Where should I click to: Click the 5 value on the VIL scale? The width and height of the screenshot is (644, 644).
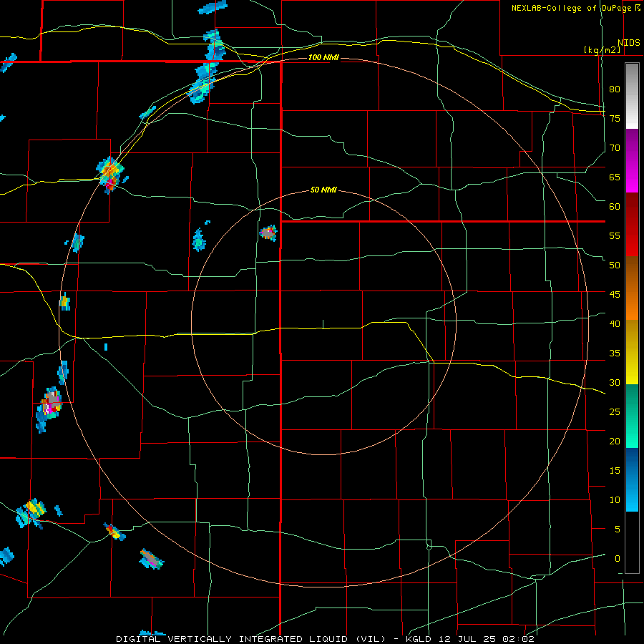[618, 530]
